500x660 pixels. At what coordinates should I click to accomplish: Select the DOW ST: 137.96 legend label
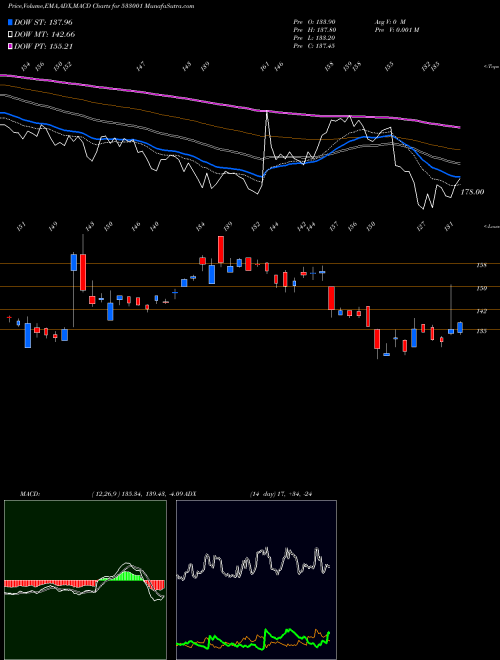coord(44,22)
